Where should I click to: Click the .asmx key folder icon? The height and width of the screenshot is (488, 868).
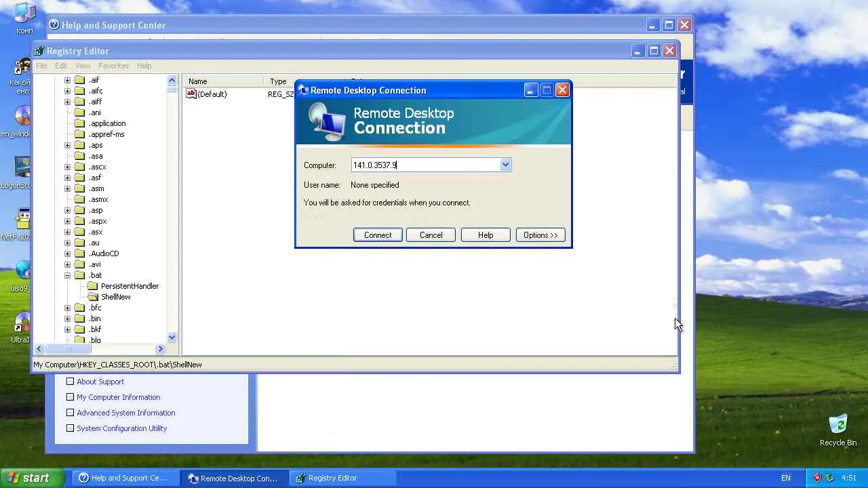tap(80, 199)
